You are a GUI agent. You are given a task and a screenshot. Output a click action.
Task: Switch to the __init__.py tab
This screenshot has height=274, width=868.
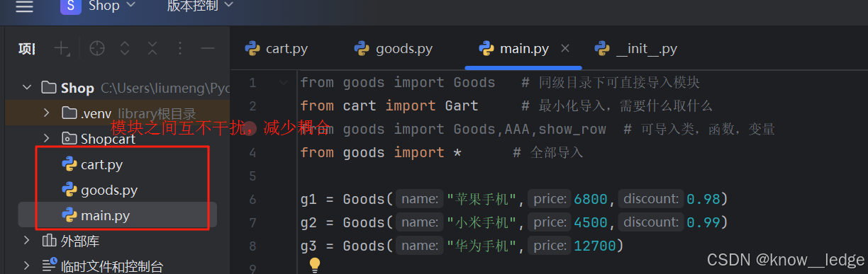(637, 49)
